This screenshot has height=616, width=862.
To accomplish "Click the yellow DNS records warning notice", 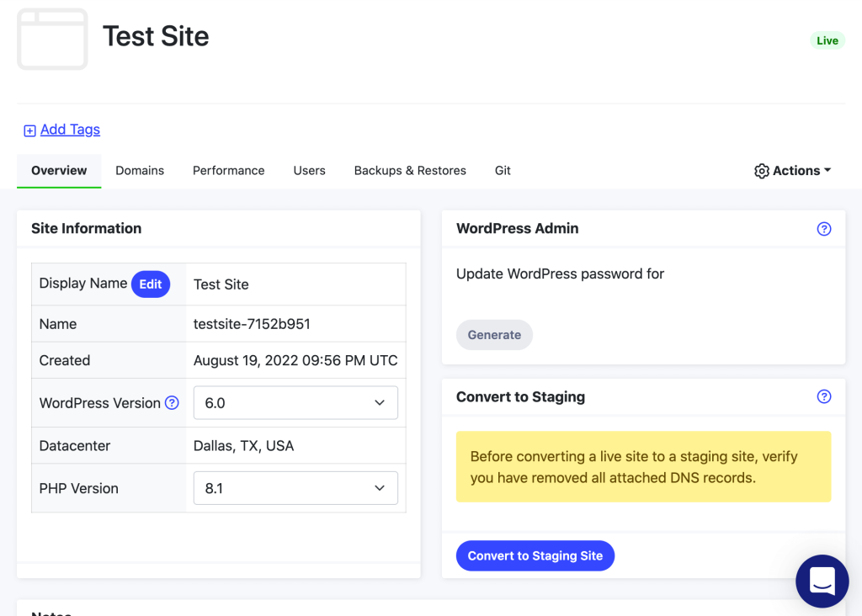I will point(643,466).
